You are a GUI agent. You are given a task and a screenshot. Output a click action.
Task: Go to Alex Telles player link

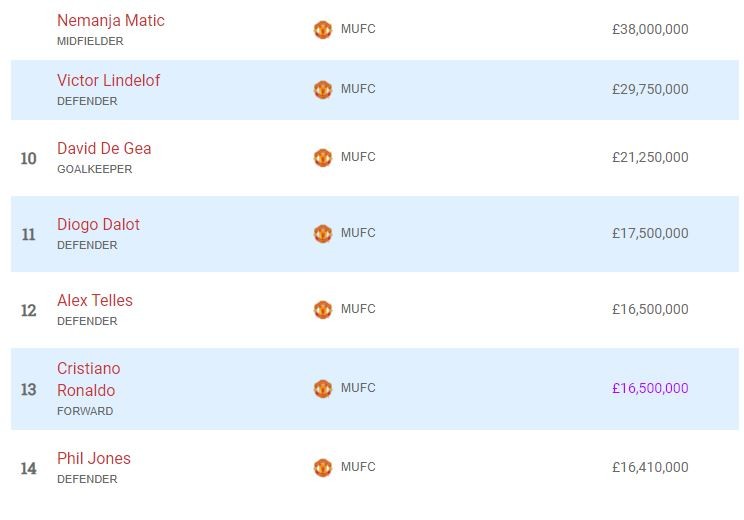click(94, 301)
